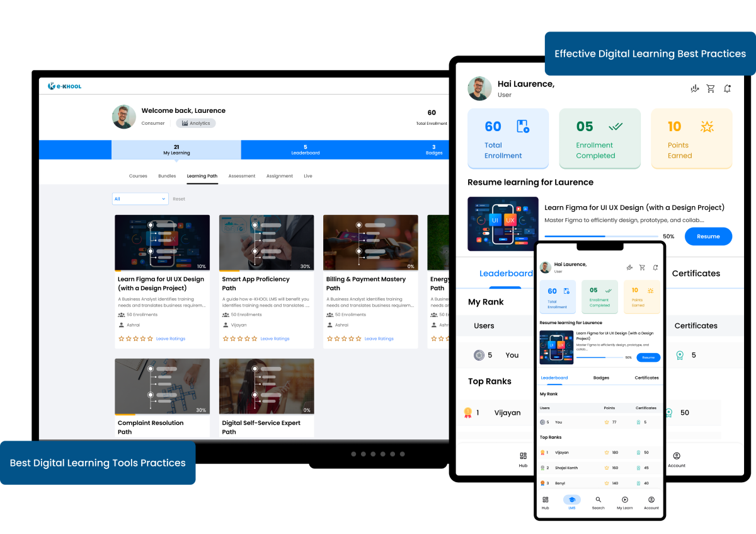Open analytics chart icon in tablet header
The image size is (756, 534).
pyautogui.click(x=695, y=89)
